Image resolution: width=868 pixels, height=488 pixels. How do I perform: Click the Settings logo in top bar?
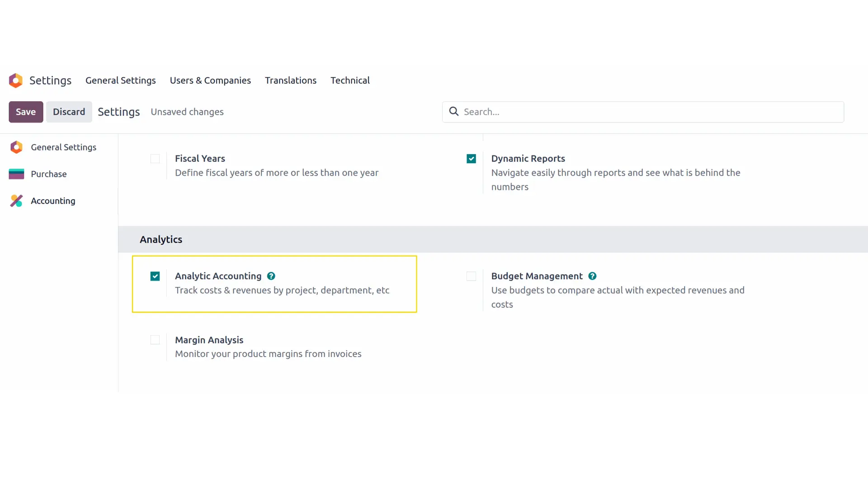point(50,80)
